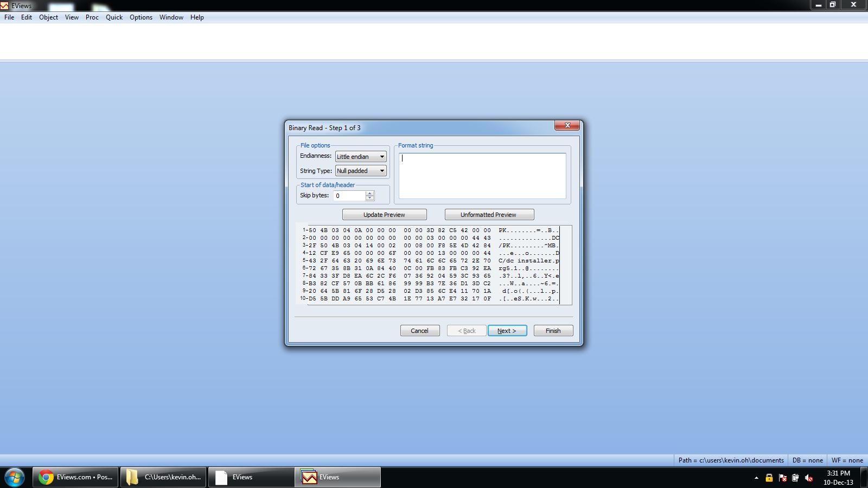868x488 pixels.
Task: Click the power plug tray icon
Action: pyautogui.click(x=795, y=478)
